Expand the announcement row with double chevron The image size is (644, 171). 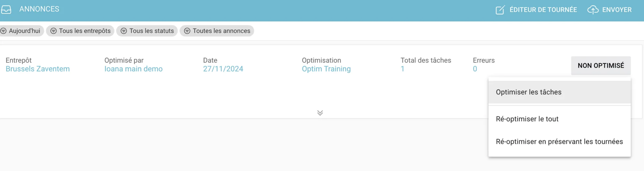[320, 113]
